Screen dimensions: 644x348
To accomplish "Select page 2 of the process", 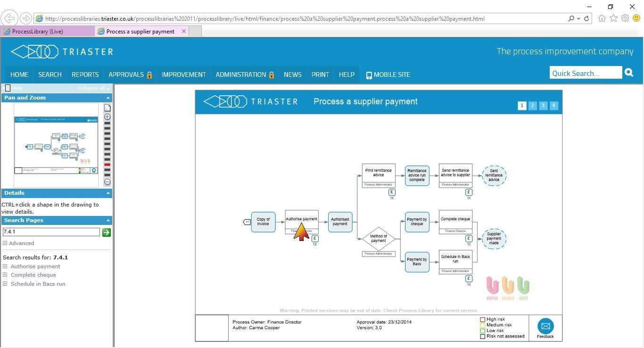I will 532,106.
